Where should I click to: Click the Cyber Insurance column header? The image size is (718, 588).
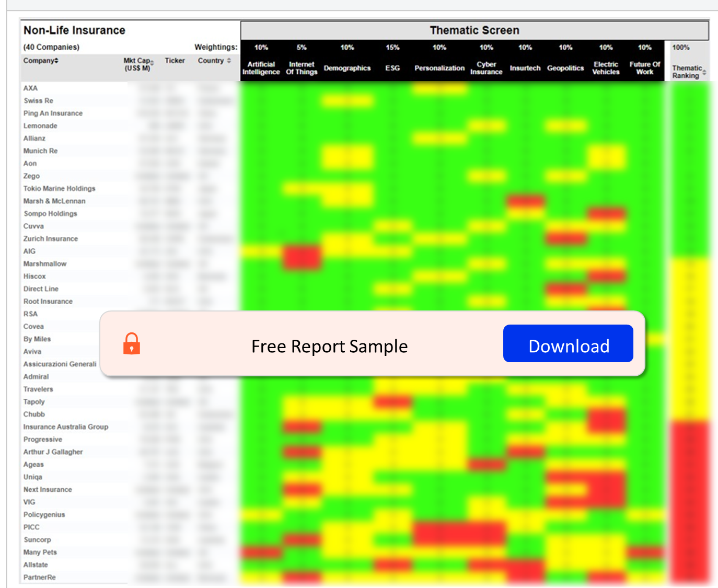486,68
